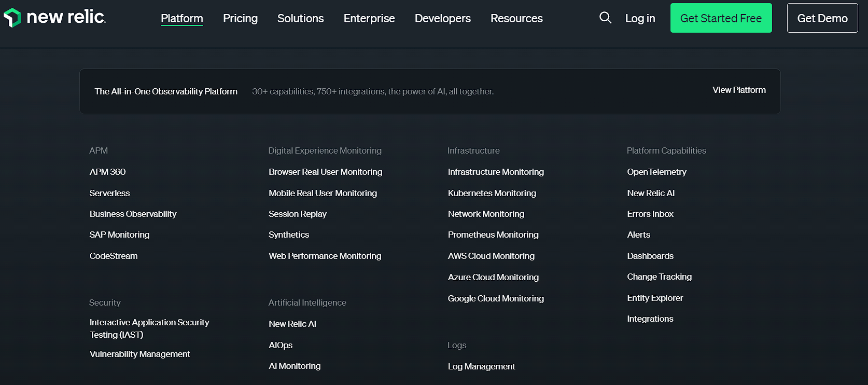Click the Get Started Free button

point(721,18)
